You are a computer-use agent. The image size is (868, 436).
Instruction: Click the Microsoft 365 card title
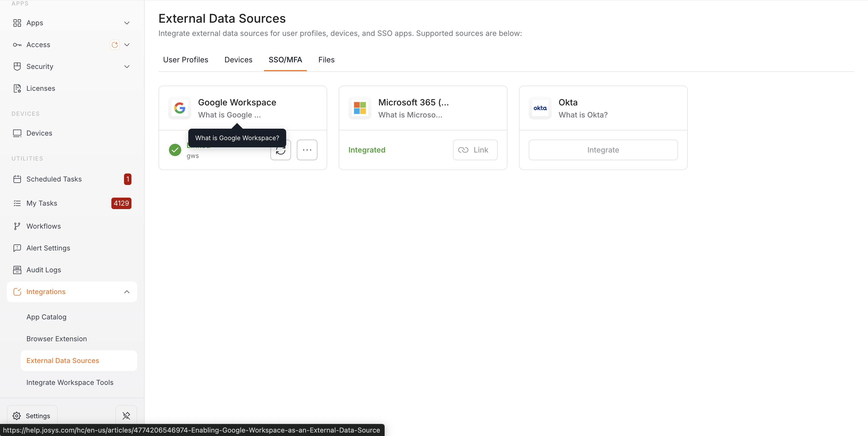point(413,102)
